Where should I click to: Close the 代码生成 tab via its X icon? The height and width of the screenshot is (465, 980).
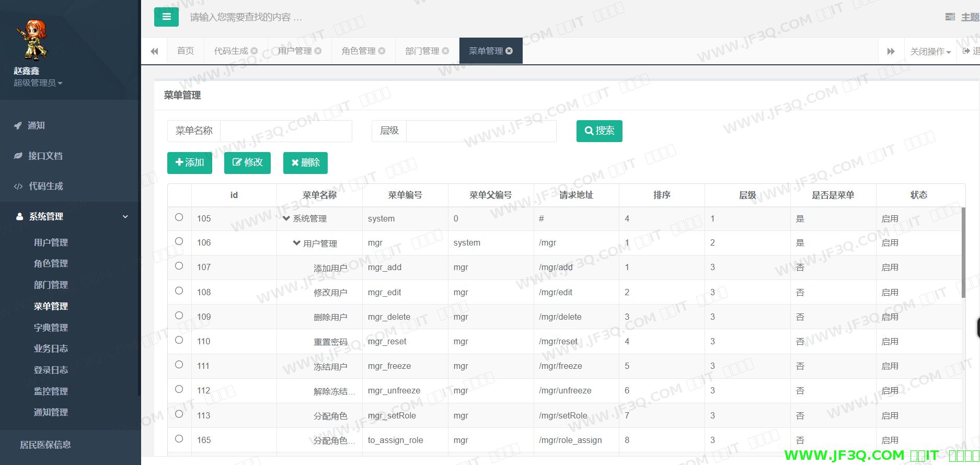tap(255, 51)
